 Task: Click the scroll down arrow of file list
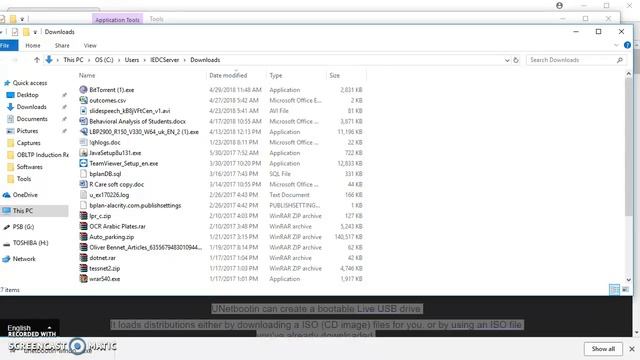[629, 280]
